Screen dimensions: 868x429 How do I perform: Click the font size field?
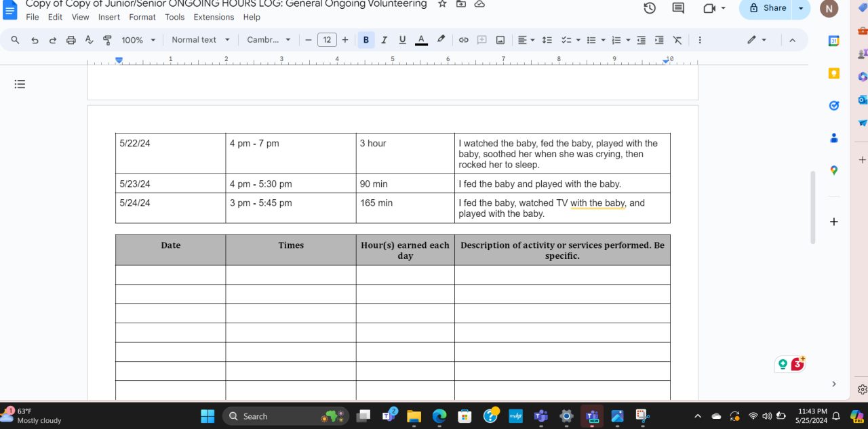327,40
